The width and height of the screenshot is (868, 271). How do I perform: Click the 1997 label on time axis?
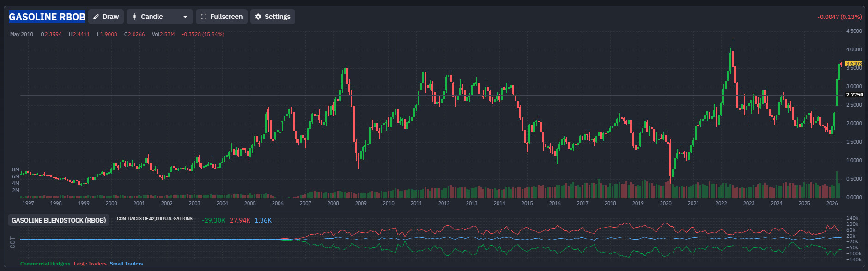click(x=28, y=203)
